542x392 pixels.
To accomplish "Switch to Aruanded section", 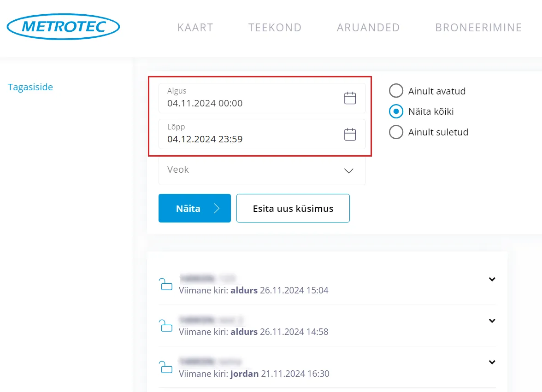I will pos(368,28).
